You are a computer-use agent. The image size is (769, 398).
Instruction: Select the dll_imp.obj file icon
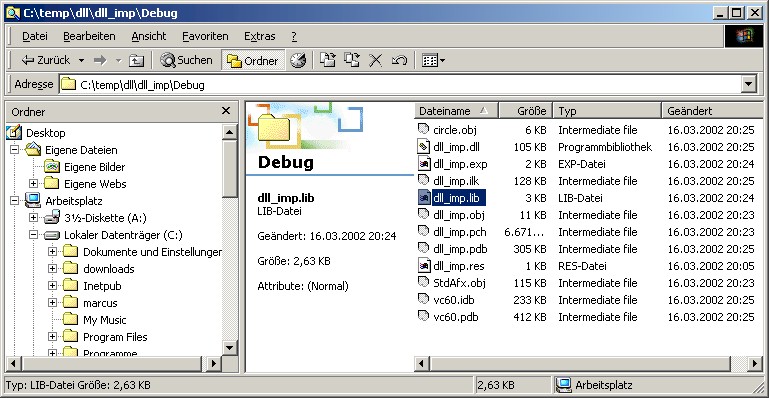click(x=423, y=214)
